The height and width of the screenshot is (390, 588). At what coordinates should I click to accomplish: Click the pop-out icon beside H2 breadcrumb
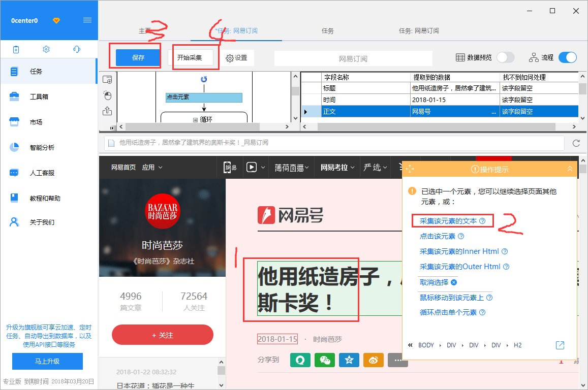point(560,345)
